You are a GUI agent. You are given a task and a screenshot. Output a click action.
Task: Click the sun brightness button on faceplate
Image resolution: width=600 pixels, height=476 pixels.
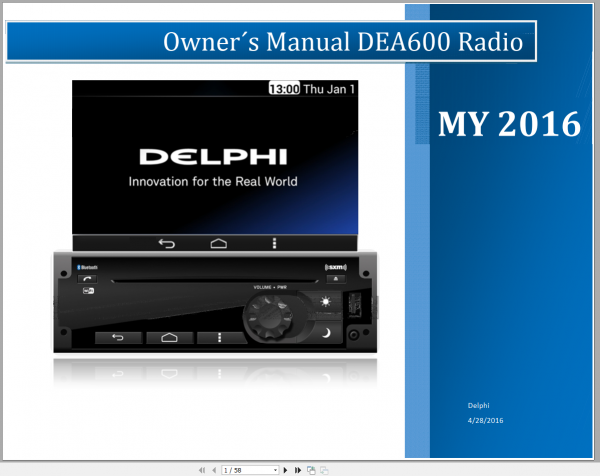coord(326,302)
